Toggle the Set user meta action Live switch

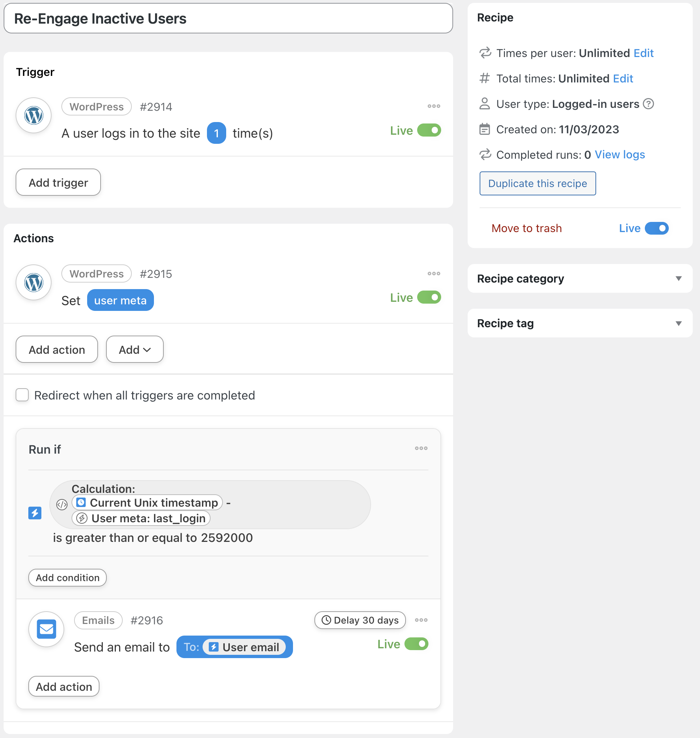click(x=429, y=297)
